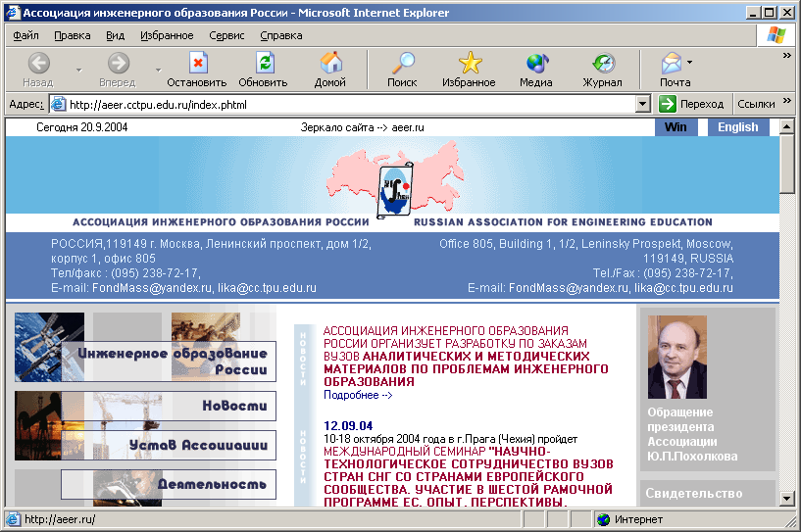Click the president's portrait photo
Image resolution: width=801 pixels, height=532 pixels.
(x=677, y=357)
